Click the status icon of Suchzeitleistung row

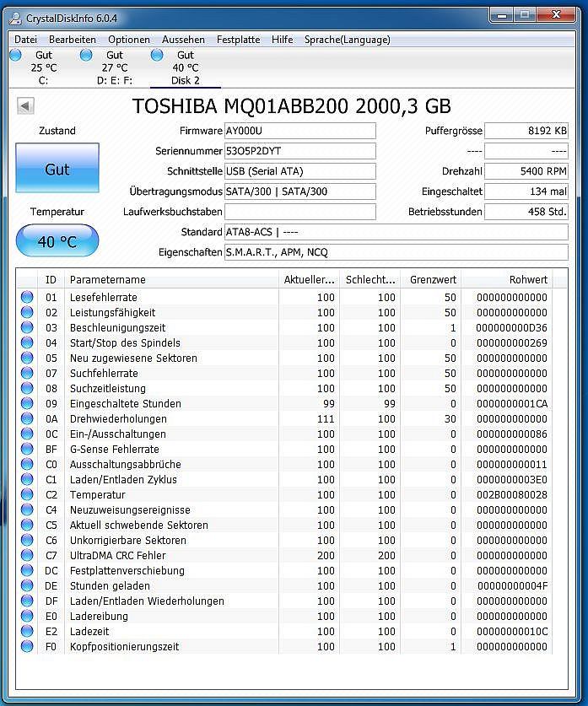click(27, 388)
